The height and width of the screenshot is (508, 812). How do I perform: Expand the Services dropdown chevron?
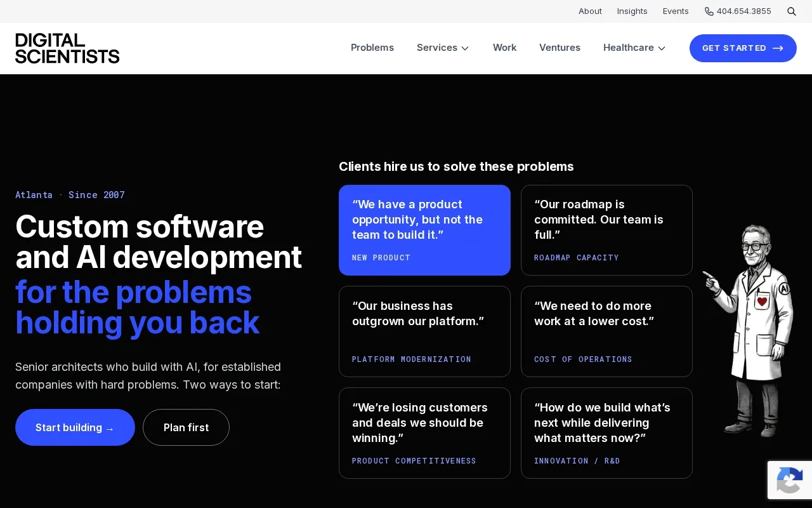(x=465, y=48)
